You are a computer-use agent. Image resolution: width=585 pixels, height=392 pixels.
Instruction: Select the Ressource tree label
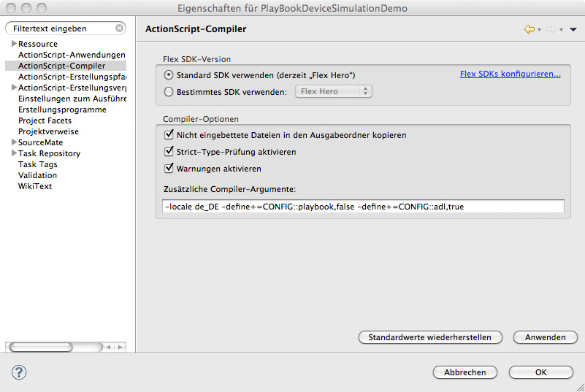pos(38,44)
